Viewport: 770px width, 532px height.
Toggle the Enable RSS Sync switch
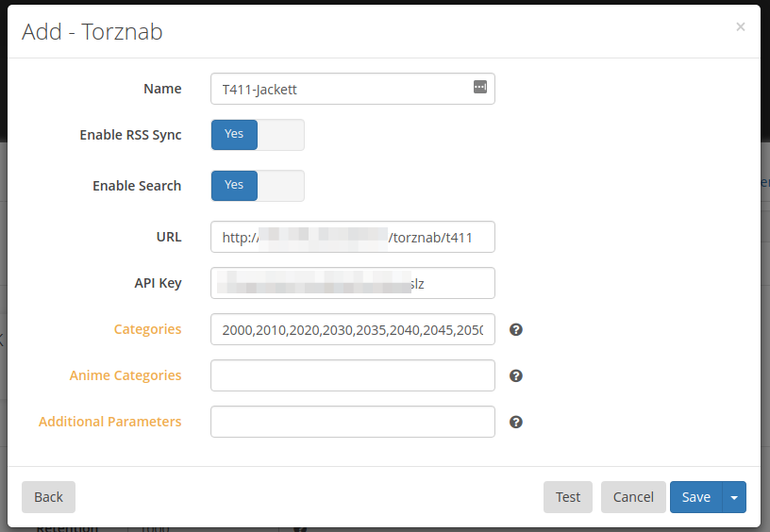258,135
